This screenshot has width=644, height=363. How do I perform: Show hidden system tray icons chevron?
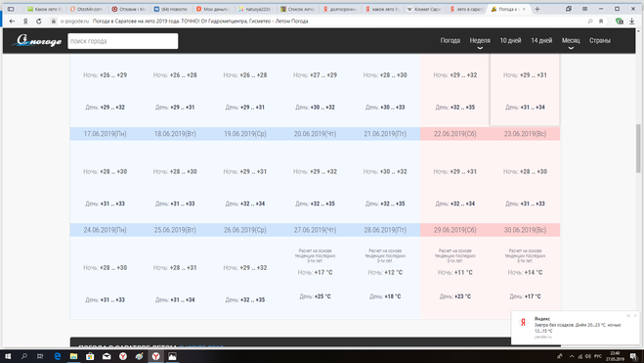(x=572, y=356)
